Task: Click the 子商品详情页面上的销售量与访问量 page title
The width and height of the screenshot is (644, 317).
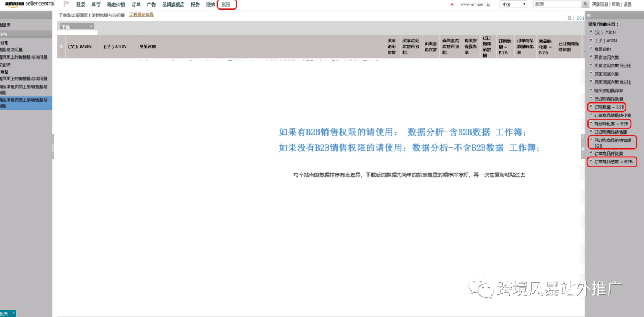Action: point(92,15)
